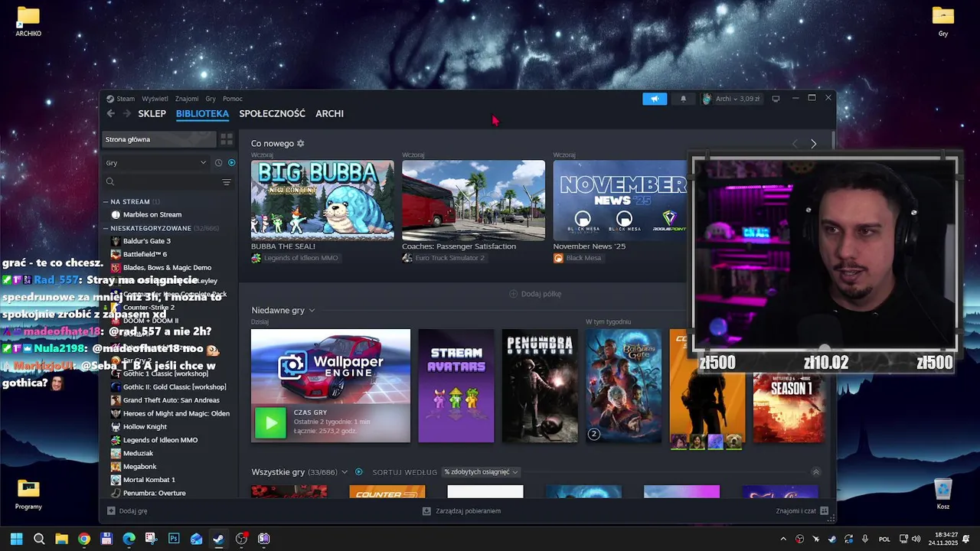The height and width of the screenshot is (551, 980).
Task: Go back with Steam's left arrow
Action: click(x=110, y=113)
